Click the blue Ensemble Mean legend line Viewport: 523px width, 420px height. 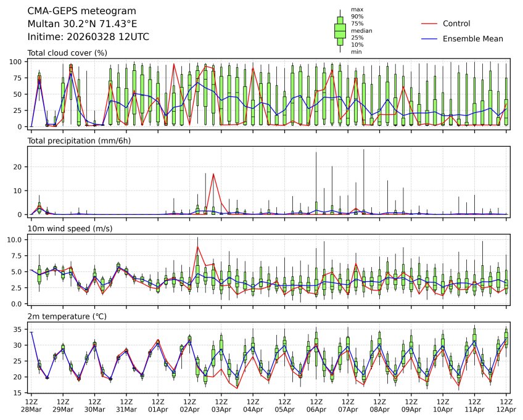pyautogui.click(x=429, y=39)
